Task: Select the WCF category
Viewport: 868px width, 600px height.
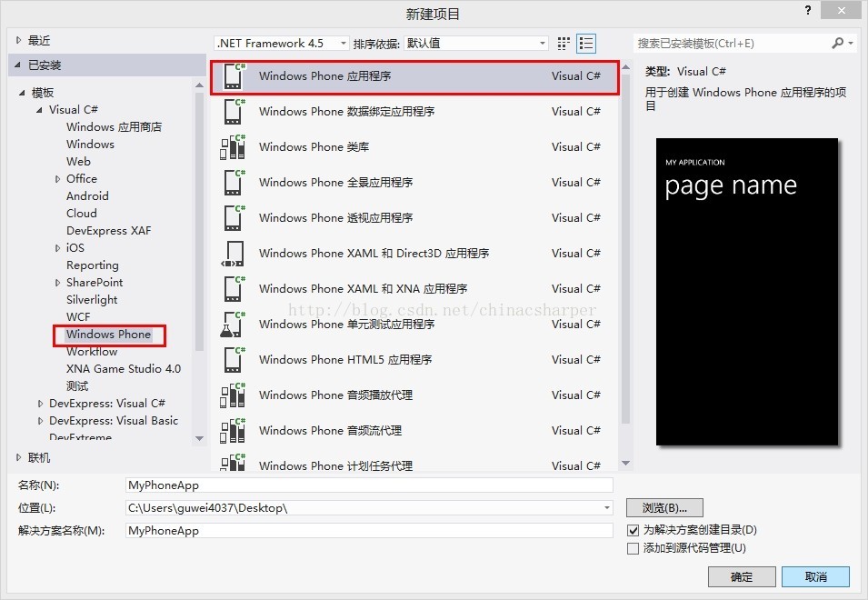Action: [x=78, y=316]
